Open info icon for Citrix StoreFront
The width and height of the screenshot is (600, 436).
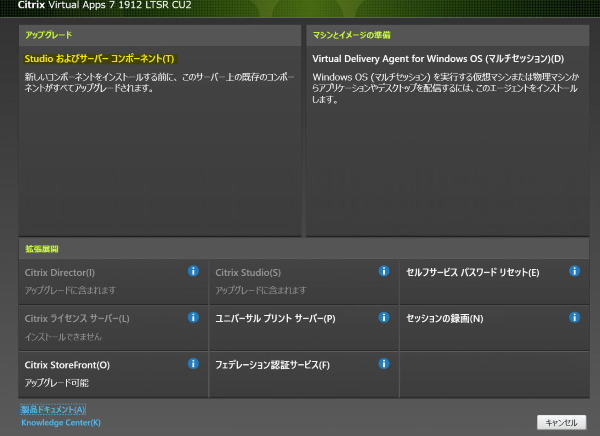tap(193, 363)
